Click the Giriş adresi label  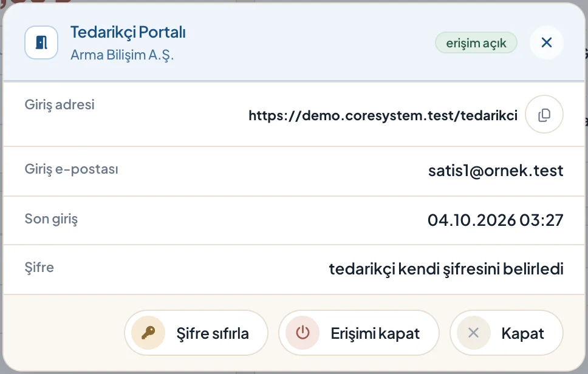pyautogui.click(x=60, y=104)
